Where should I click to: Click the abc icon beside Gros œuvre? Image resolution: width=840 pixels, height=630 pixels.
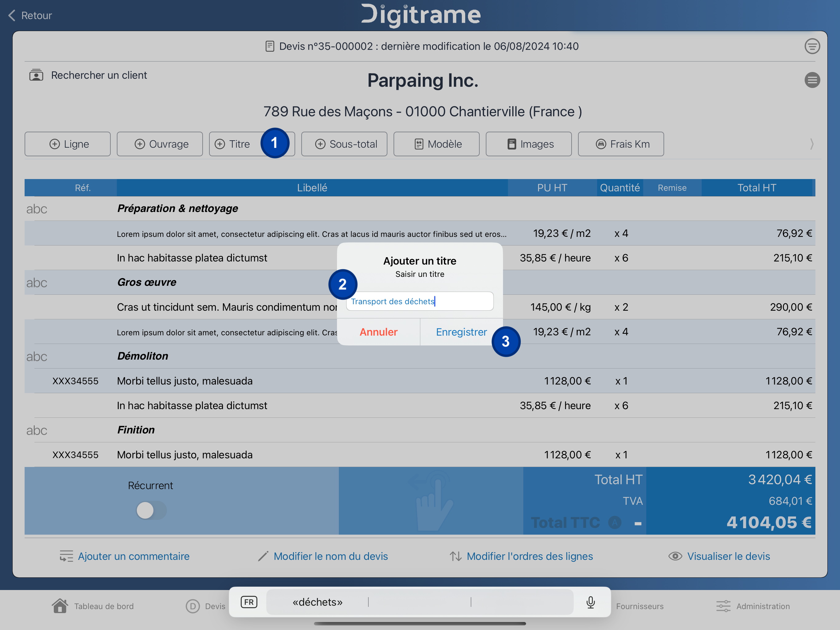(37, 283)
